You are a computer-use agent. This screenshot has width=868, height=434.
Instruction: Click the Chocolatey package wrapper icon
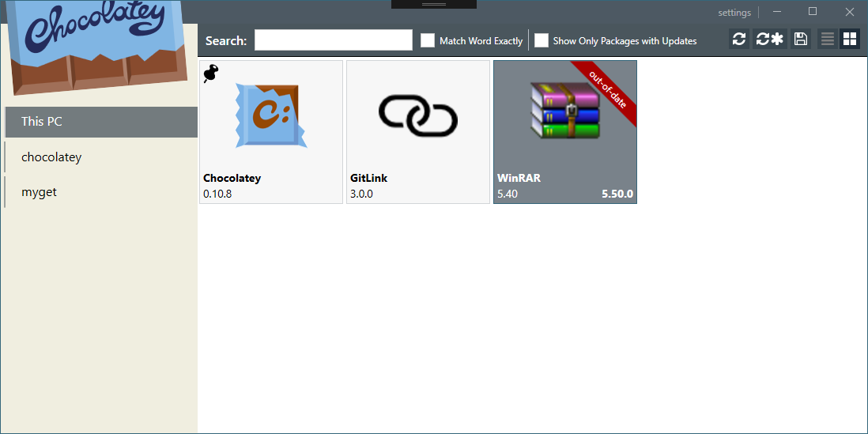[271, 115]
